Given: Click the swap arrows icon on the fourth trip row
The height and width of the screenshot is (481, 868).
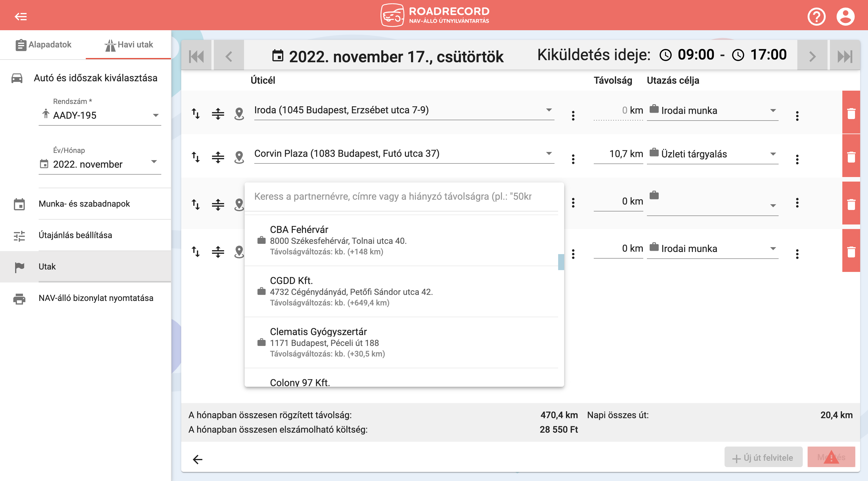Looking at the screenshot, I should (196, 251).
